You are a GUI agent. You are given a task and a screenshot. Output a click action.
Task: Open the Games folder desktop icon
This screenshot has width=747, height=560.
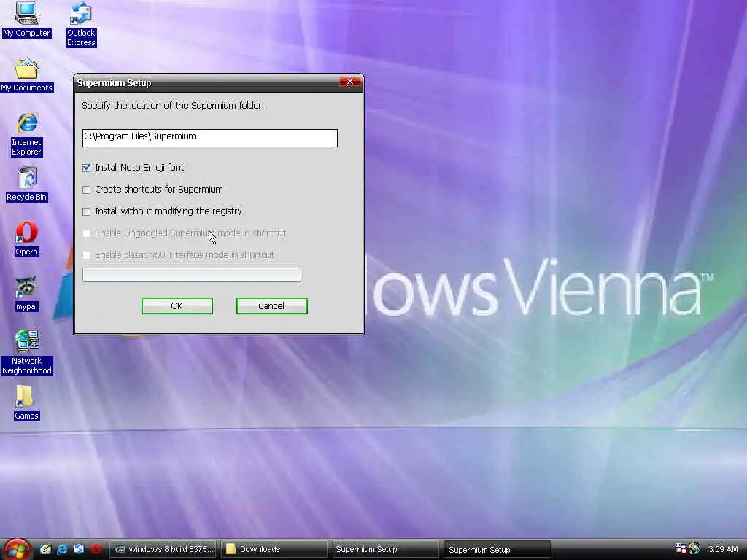26,402
